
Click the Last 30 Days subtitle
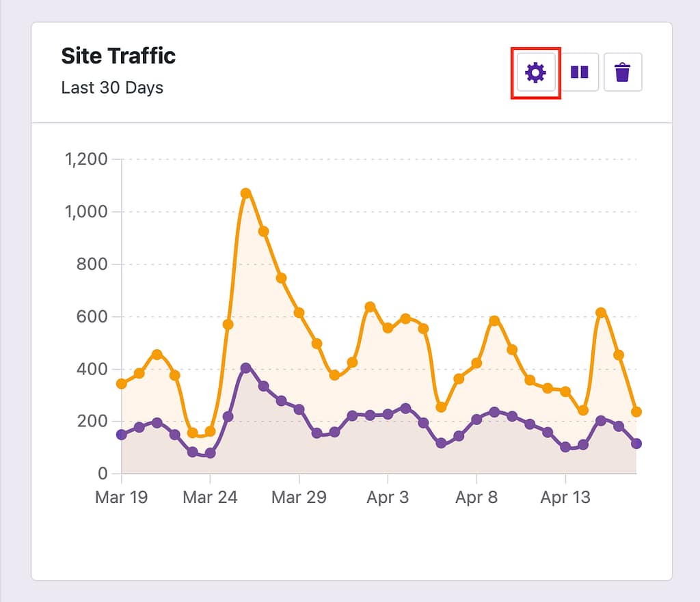pos(112,88)
